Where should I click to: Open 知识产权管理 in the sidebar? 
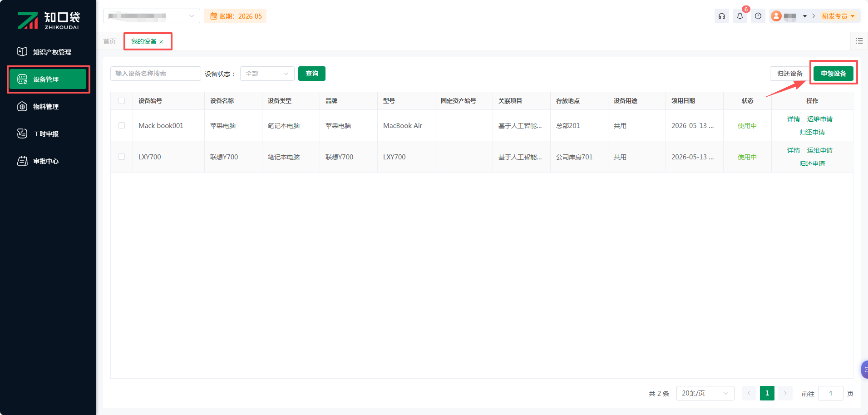(x=48, y=52)
